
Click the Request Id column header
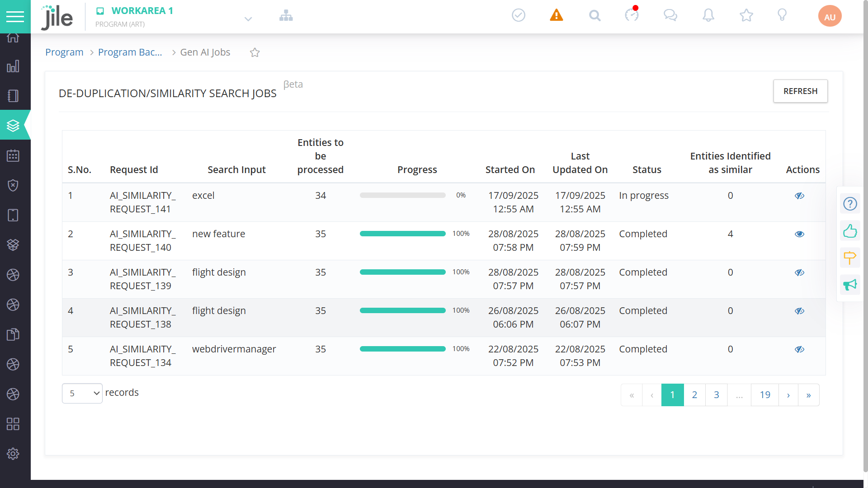(134, 170)
